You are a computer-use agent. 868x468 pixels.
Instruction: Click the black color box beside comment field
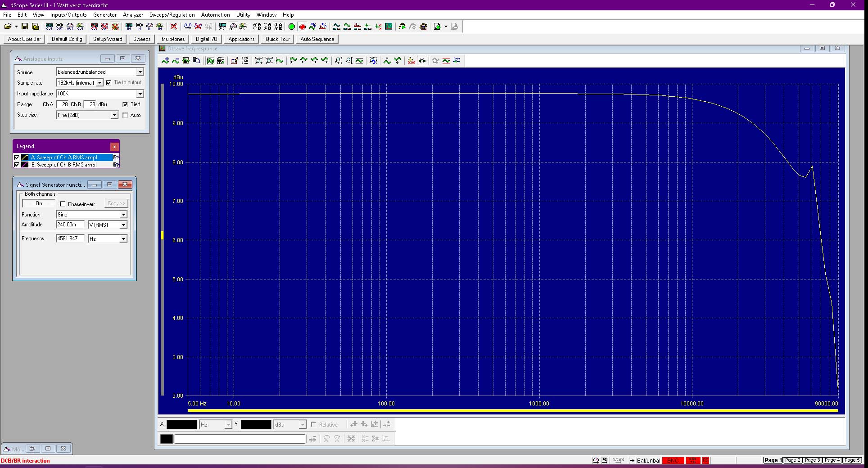[x=167, y=439]
